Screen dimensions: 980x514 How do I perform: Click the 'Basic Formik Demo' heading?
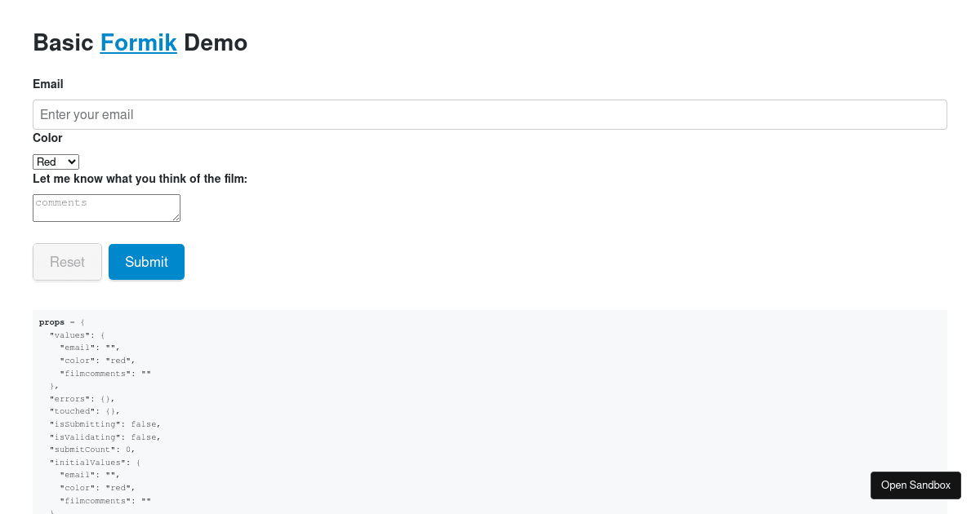click(139, 42)
